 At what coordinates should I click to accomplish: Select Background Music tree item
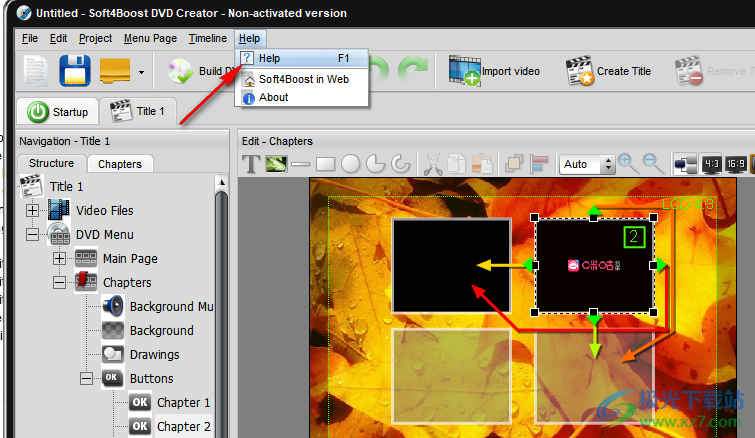(x=171, y=307)
